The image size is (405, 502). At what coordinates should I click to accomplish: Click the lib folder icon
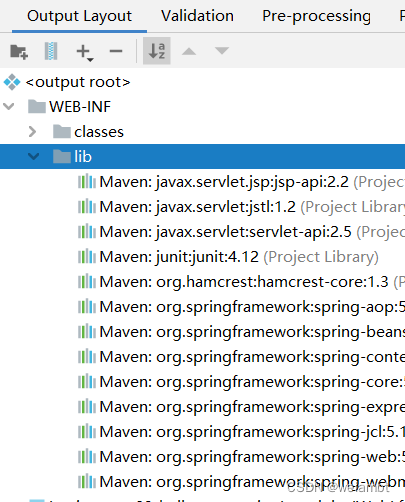(x=62, y=156)
